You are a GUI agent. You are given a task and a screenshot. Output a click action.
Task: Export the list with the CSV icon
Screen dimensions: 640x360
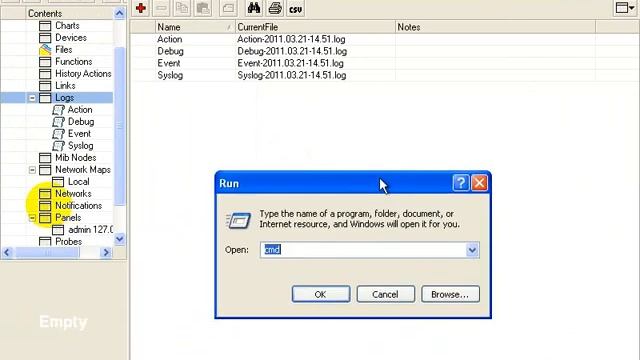(x=295, y=8)
